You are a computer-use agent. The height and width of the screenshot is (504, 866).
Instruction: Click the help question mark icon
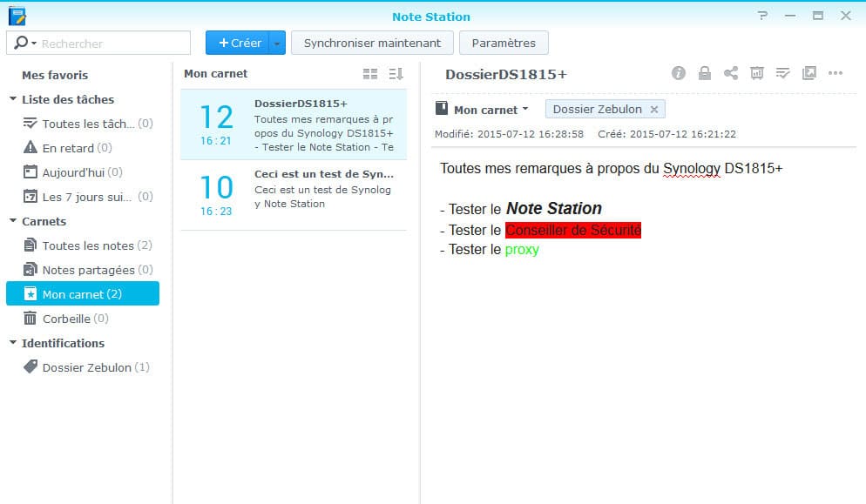[x=762, y=16]
